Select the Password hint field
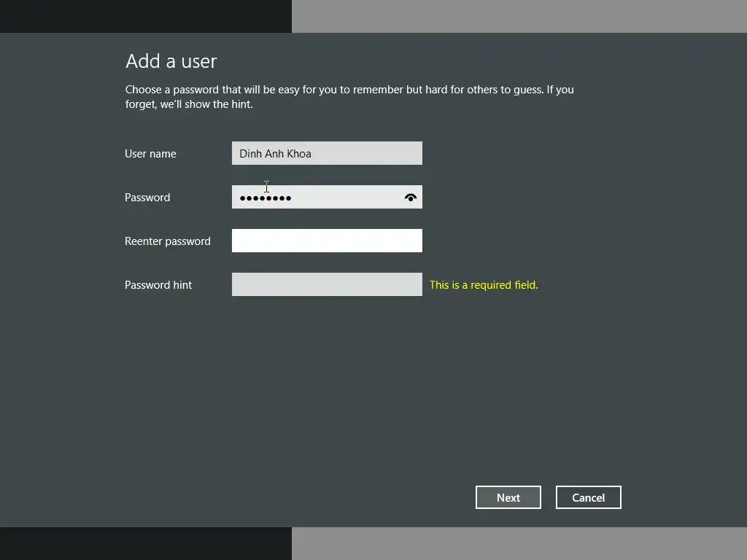This screenshot has width=747, height=560. pyautogui.click(x=327, y=285)
